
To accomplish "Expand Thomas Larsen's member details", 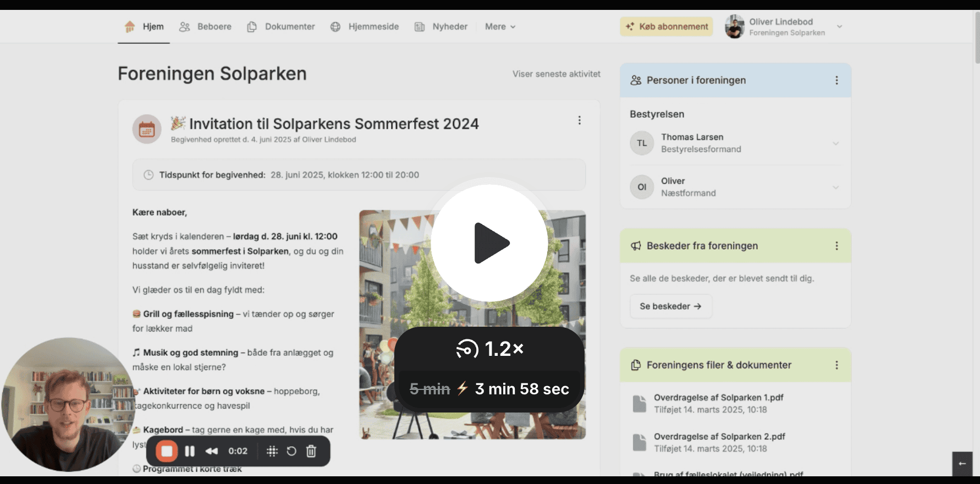I will pos(835,144).
